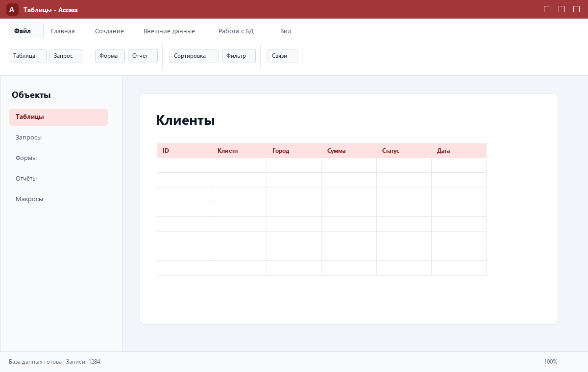This screenshot has width=588, height=372.
Task: Click the Дата column header
Action: (x=459, y=151)
